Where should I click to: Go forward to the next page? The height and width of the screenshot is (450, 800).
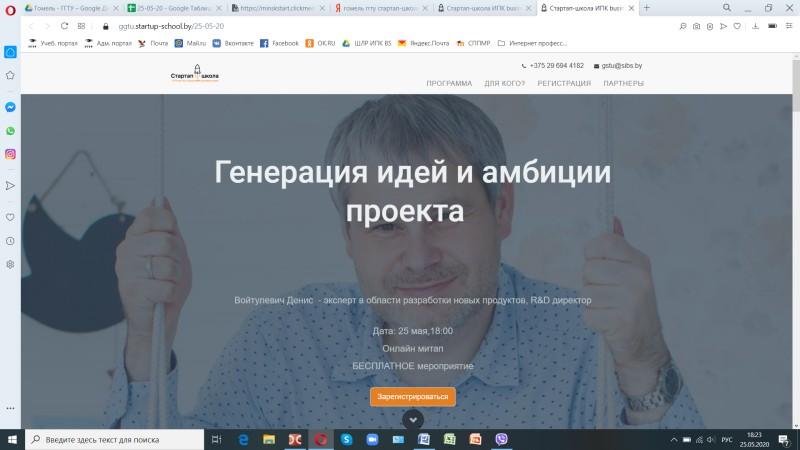[x=47, y=26]
